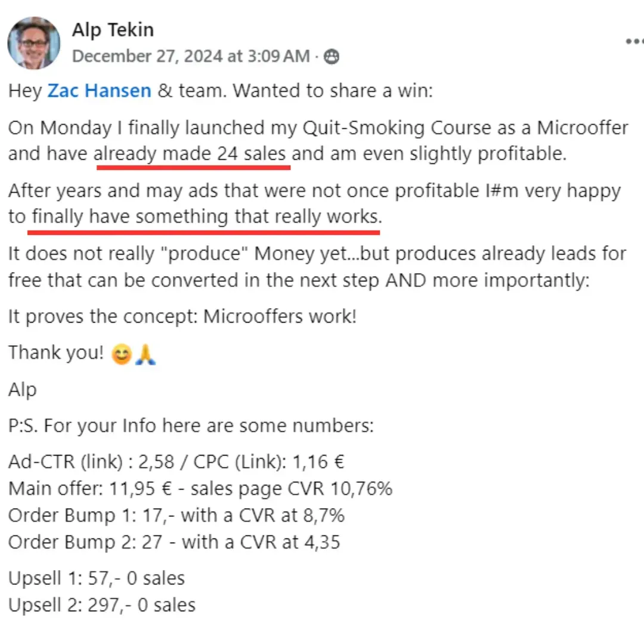Click the Alp Tekin author name
The width and height of the screenshot is (644, 644).
coord(113,30)
